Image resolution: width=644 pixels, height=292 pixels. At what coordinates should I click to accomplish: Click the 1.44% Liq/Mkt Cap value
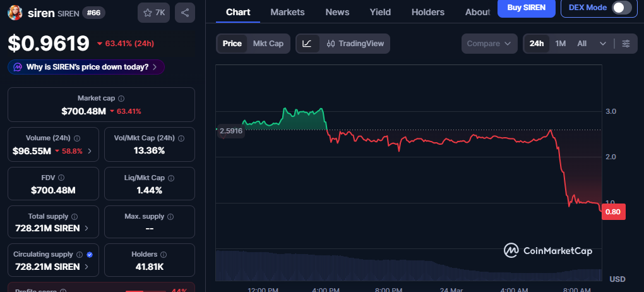[150, 190]
